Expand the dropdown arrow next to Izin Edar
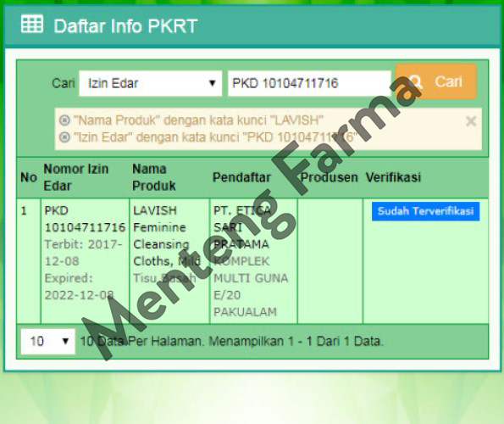This screenshot has width=504, height=424. 212,83
